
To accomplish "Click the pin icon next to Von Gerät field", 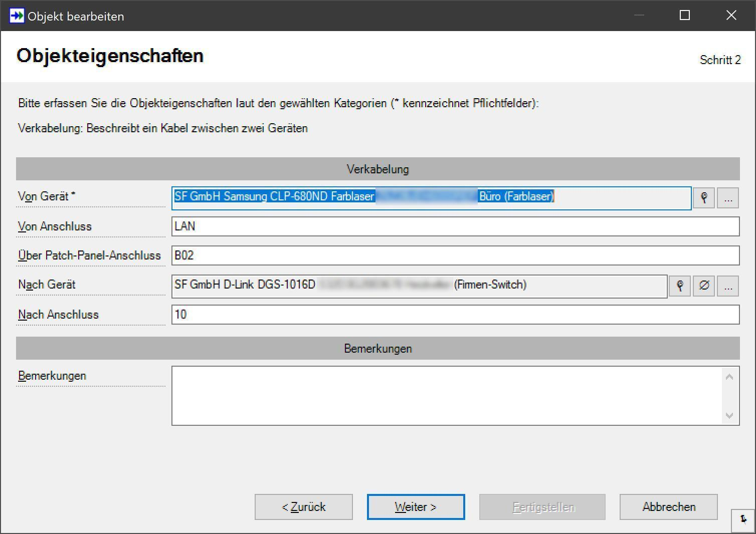I will [704, 198].
